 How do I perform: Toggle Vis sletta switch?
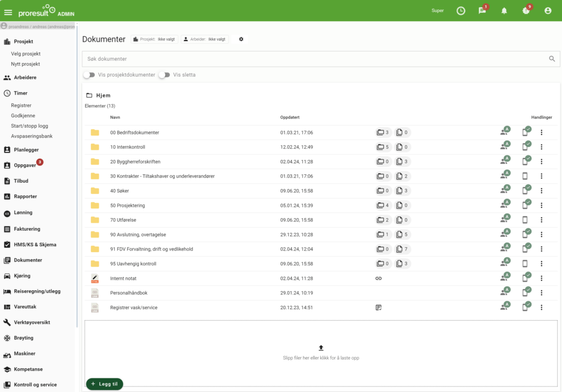(x=164, y=75)
